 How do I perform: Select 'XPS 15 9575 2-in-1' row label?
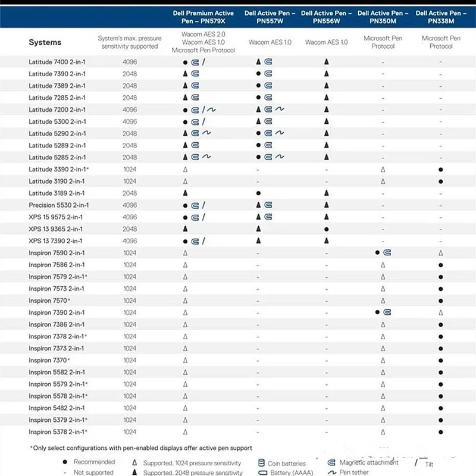click(55, 217)
